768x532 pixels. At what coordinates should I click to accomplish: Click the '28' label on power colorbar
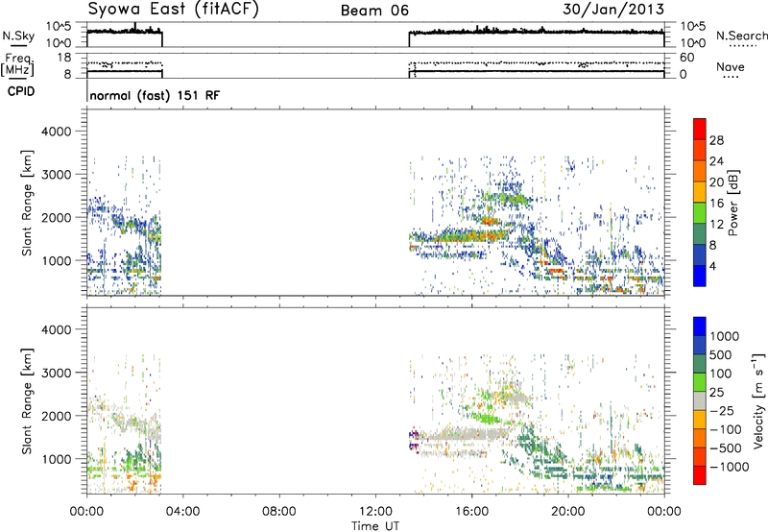716,140
